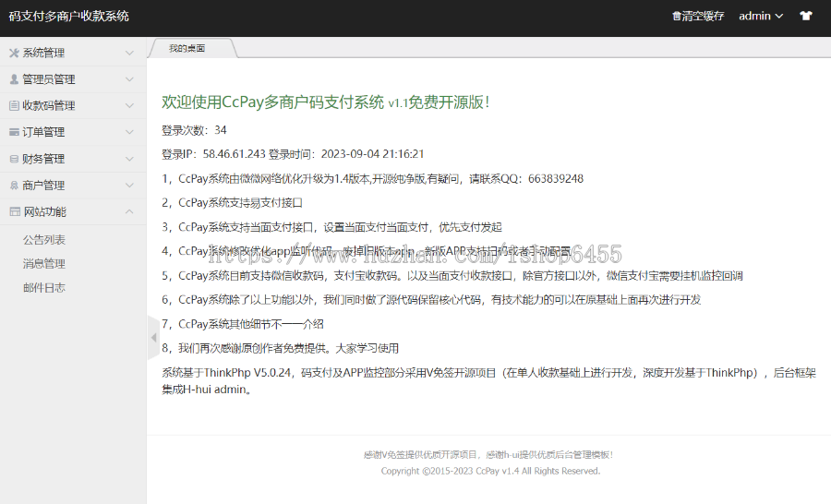The height and width of the screenshot is (504, 831).
Task: Open the admin user dropdown
Action: click(760, 17)
